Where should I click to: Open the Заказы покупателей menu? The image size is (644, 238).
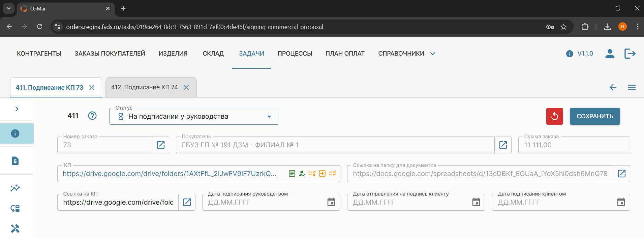tap(110, 54)
